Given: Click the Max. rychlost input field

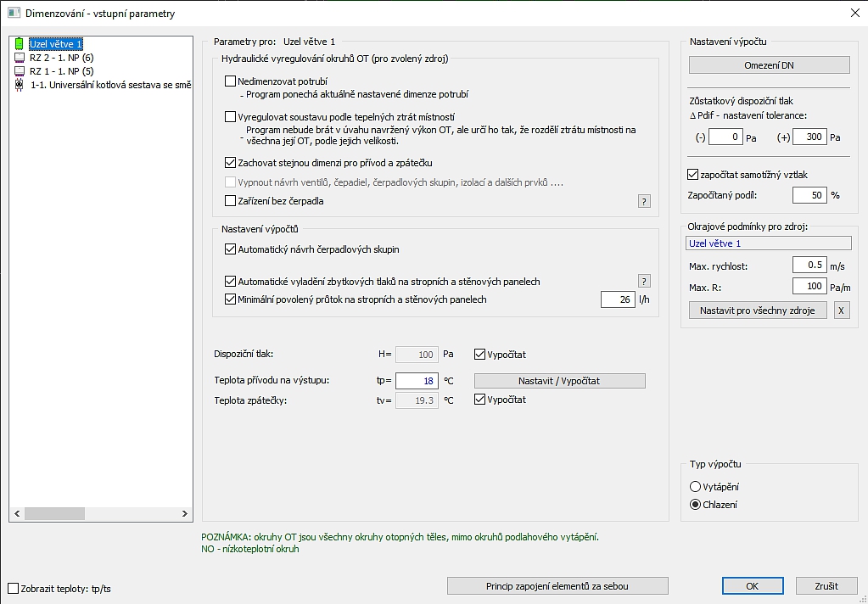Looking at the screenshot, I should coord(809,266).
